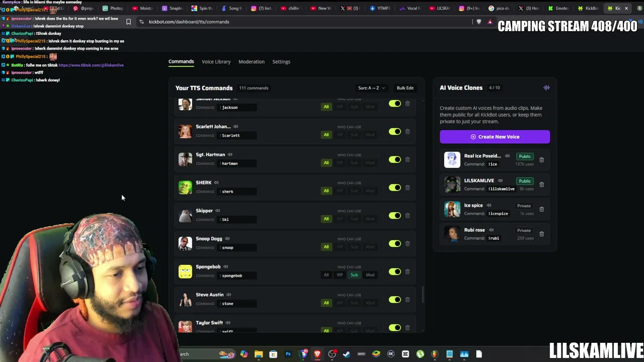The image size is (644, 362).
Task: Delete the Spongebob command
Action: (408, 272)
